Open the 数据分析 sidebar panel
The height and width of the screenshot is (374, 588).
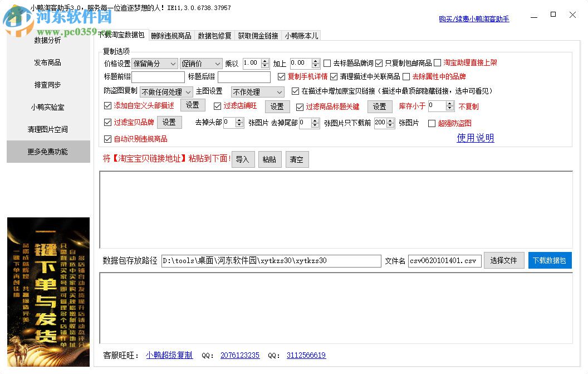click(x=48, y=40)
